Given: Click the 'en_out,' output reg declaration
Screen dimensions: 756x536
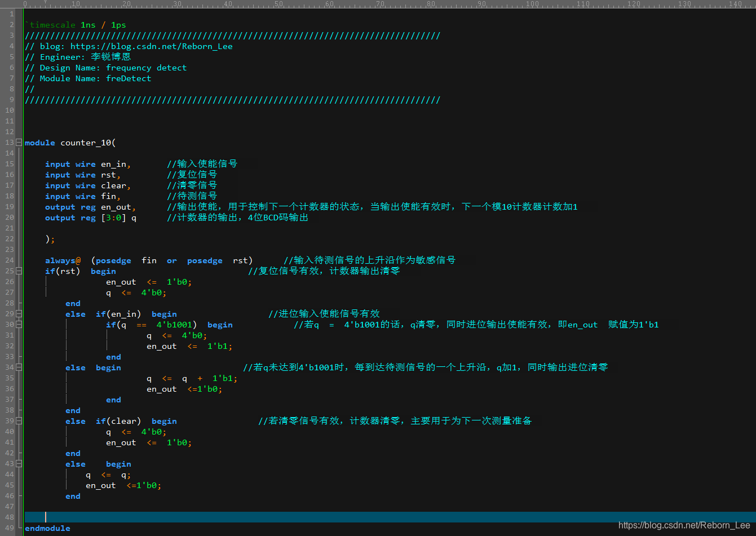Looking at the screenshot, I should (x=118, y=207).
